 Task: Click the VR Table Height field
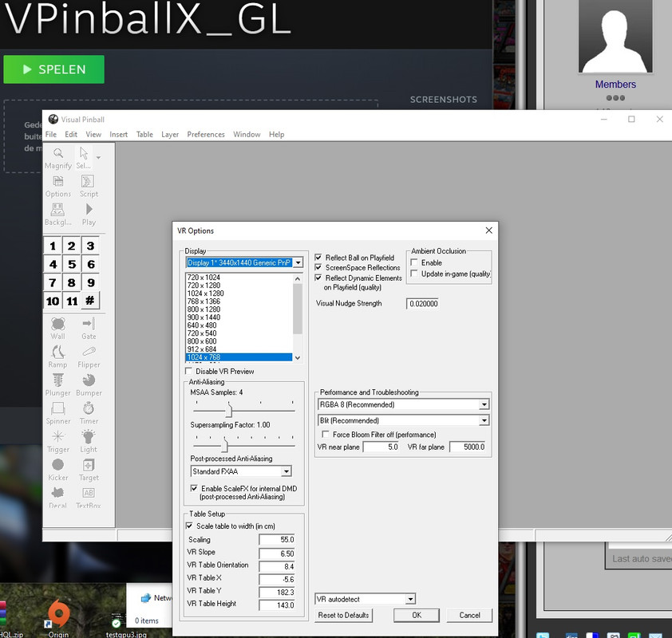pyautogui.click(x=277, y=605)
